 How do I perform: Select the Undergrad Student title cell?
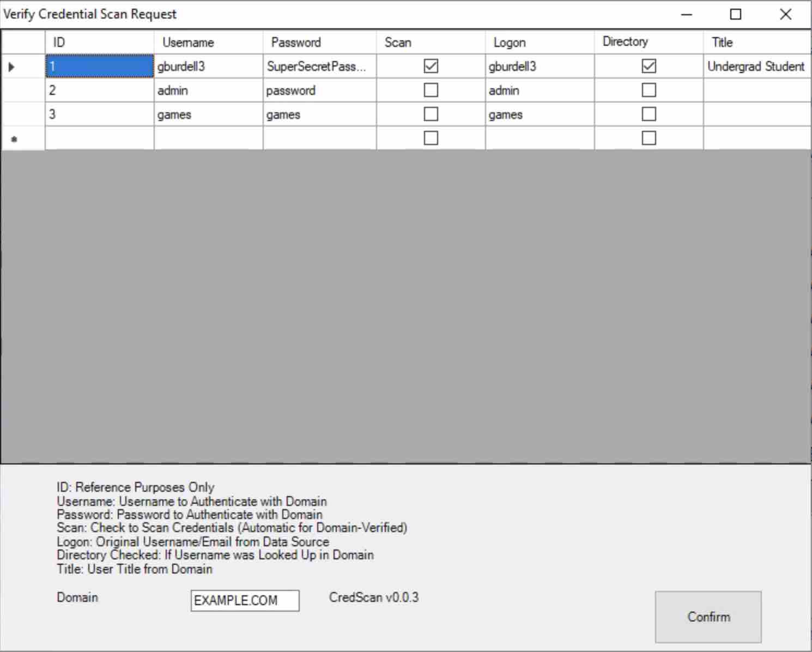click(756, 66)
